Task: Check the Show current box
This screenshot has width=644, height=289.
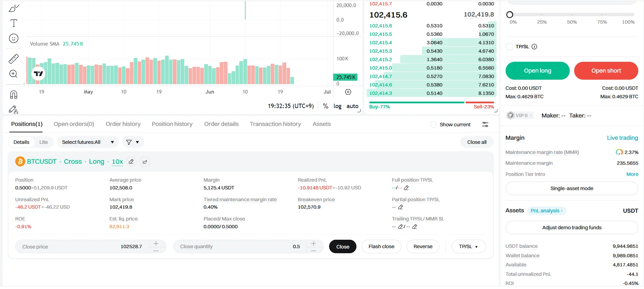Action: tap(433, 125)
